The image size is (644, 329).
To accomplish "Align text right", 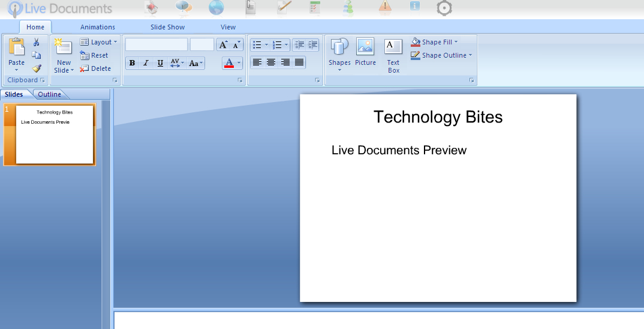I will (285, 62).
